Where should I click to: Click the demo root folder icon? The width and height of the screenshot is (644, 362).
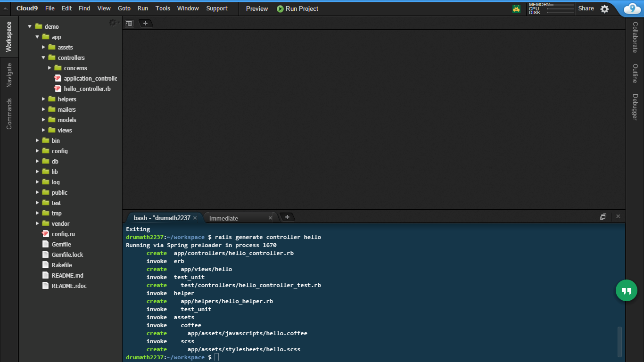(x=39, y=26)
